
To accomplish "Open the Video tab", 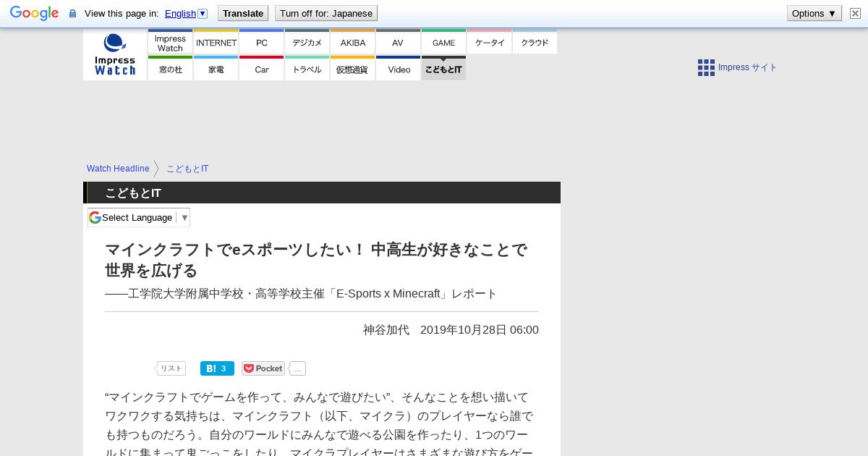I will point(398,69).
